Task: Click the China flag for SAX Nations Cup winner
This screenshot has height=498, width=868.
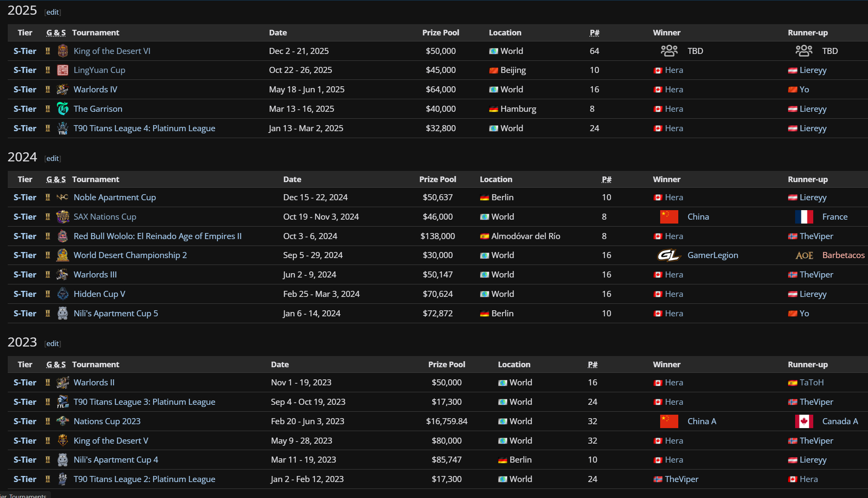Action: coord(669,217)
